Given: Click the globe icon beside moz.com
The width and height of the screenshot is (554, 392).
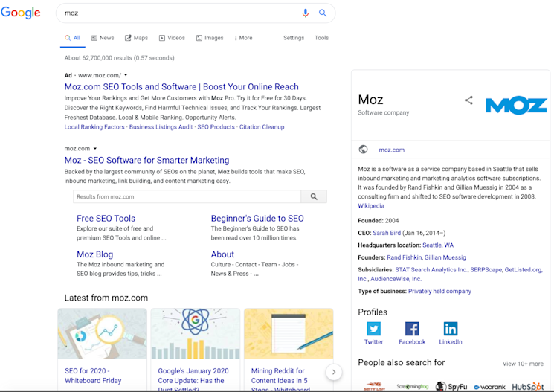Looking at the screenshot, I should pyautogui.click(x=363, y=150).
